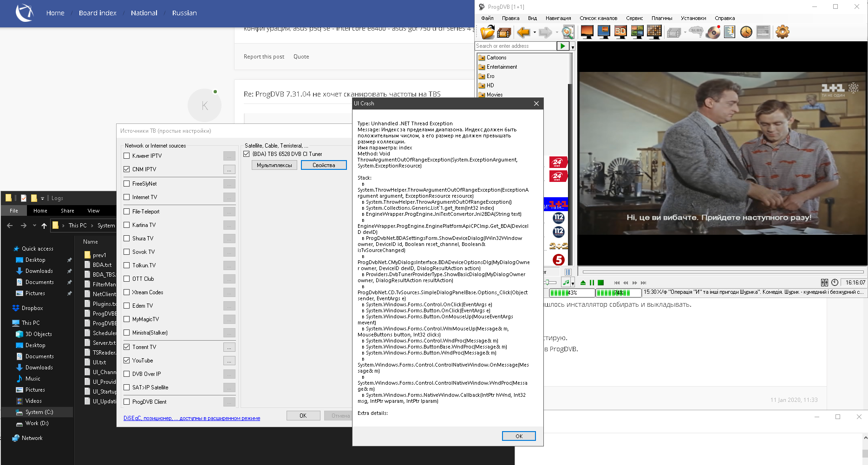Open the audio track dropdown arrow
The width and height of the screenshot is (868, 465).
(573, 284)
